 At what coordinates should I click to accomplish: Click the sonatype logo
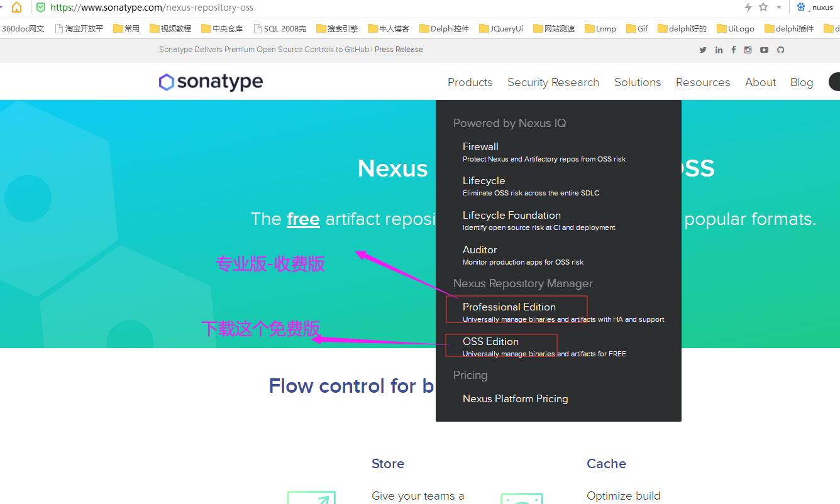point(211,82)
